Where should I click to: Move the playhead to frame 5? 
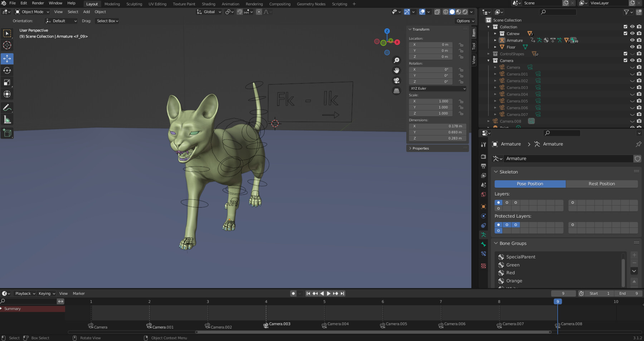coord(325,301)
